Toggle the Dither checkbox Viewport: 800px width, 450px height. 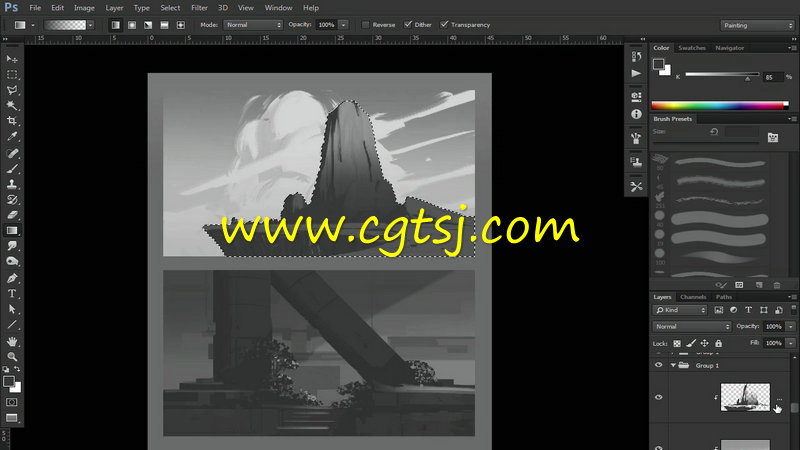[408, 24]
